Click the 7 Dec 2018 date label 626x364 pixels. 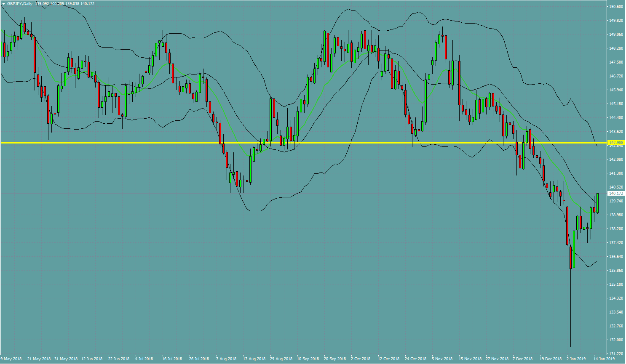pos(522,359)
